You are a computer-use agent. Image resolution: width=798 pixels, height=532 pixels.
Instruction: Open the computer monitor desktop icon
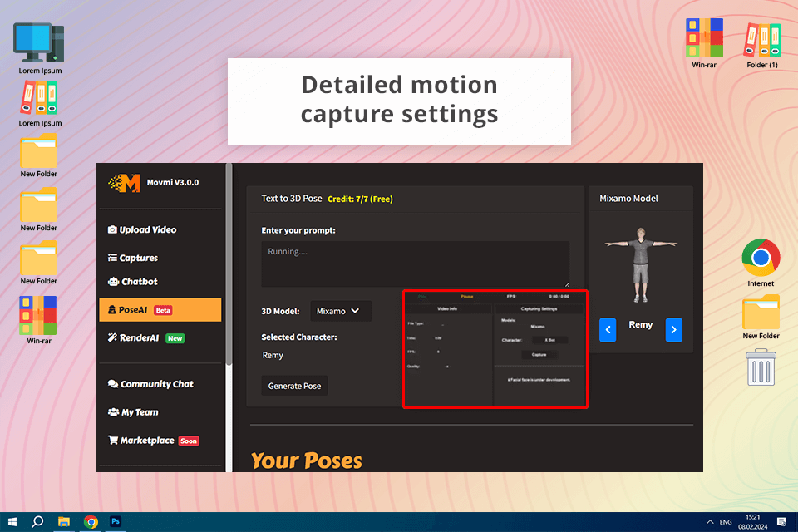(39, 43)
